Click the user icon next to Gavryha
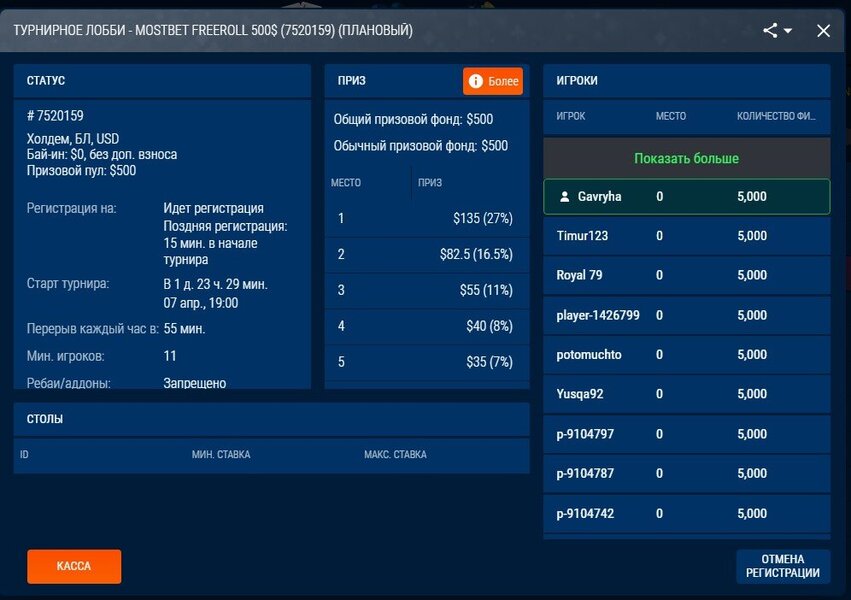 pyautogui.click(x=564, y=197)
